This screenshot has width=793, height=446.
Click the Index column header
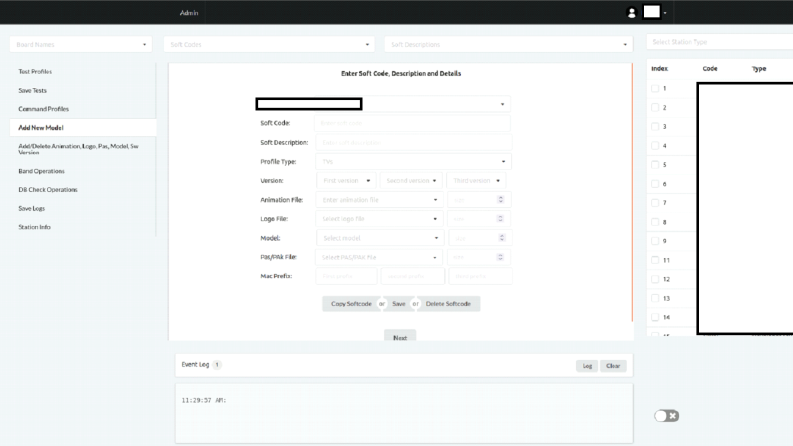coord(659,68)
